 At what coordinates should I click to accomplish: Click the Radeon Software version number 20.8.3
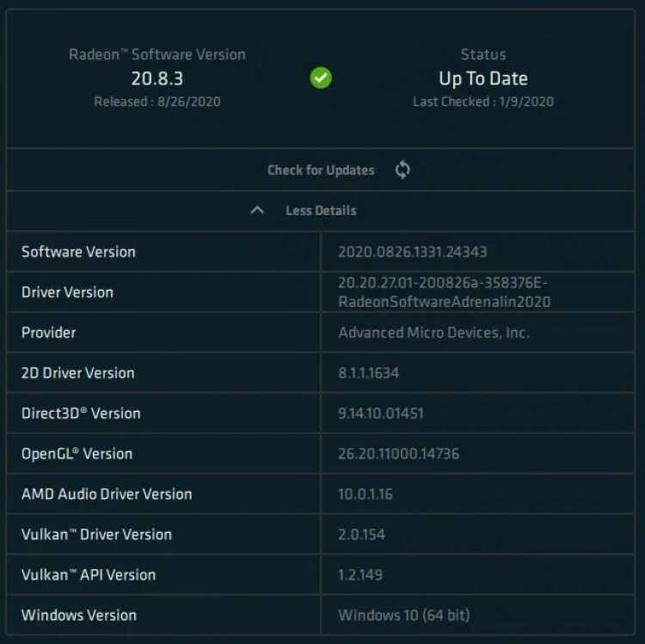coord(157,78)
